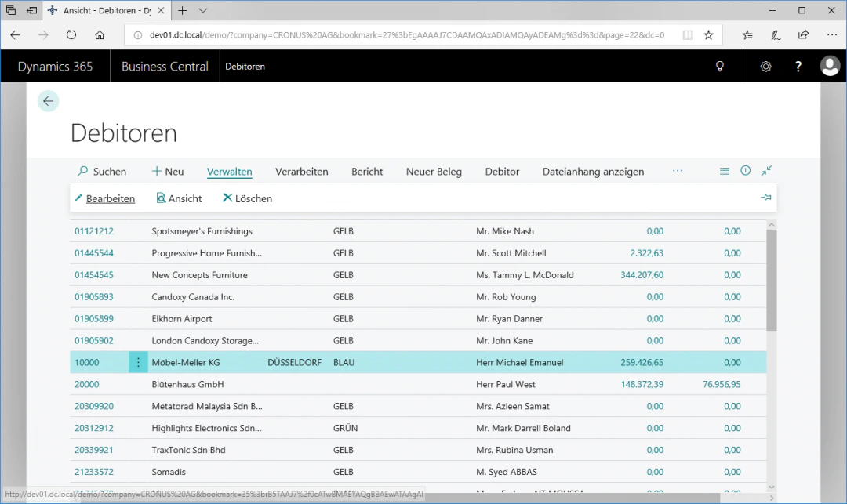Open the user account avatar
Viewport: 847px width, 504px height.
(x=830, y=66)
